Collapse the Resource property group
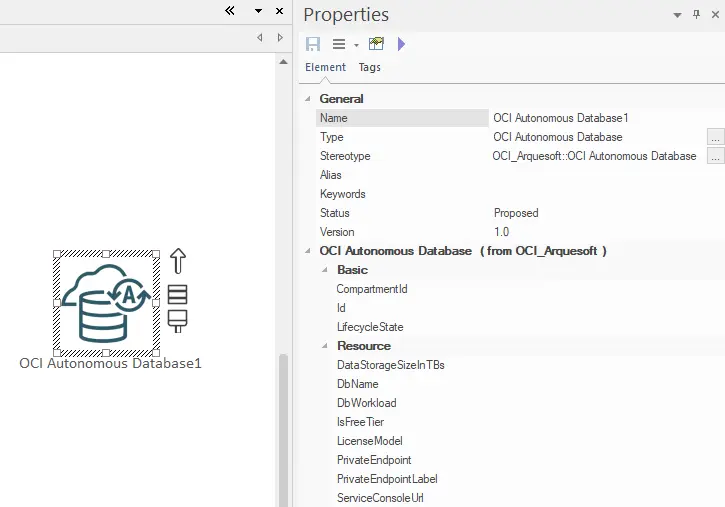Image resolution: width=725 pixels, height=507 pixels. [x=325, y=346]
